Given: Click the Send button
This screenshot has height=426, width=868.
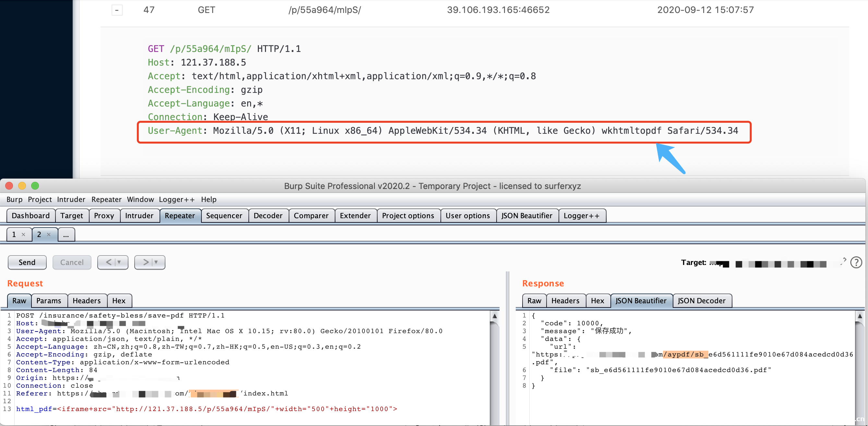Looking at the screenshot, I should coord(27,262).
